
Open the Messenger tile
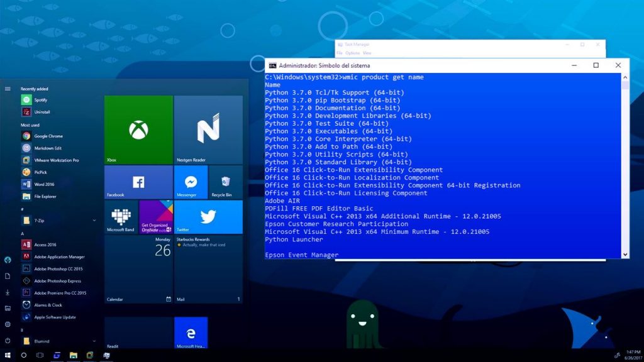(x=191, y=182)
